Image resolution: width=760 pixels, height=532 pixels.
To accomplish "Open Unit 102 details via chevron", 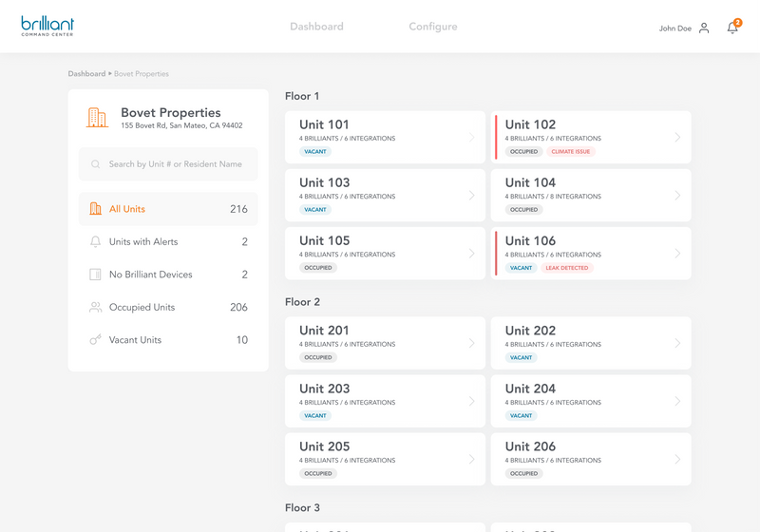I will (x=677, y=138).
